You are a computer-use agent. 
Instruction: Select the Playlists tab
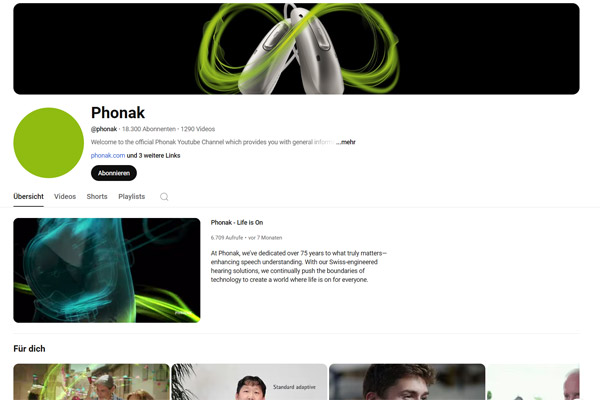(x=132, y=196)
